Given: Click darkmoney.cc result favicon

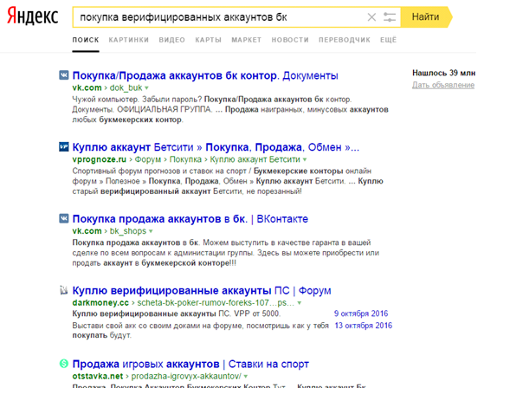Looking at the screenshot, I should (x=64, y=290).
